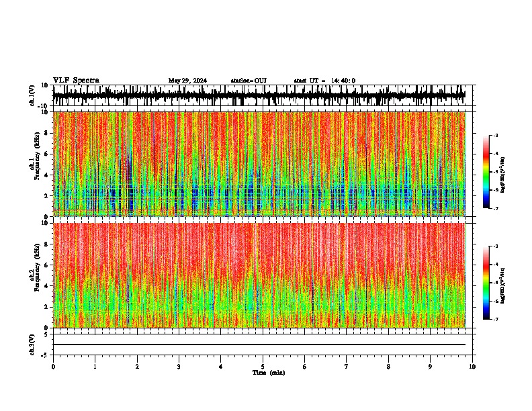Click the ch.1 voltage waveform strip

point(259,95)
